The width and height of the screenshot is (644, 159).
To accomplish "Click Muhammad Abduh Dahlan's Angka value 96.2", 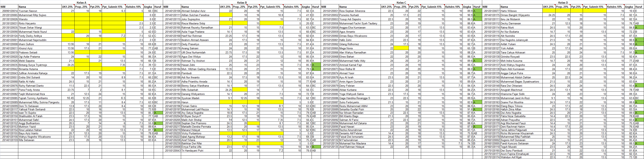I will [x=630, y=78].
